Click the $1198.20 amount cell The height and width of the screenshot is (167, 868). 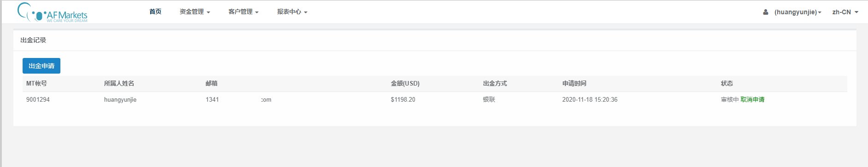pos(403,99)
